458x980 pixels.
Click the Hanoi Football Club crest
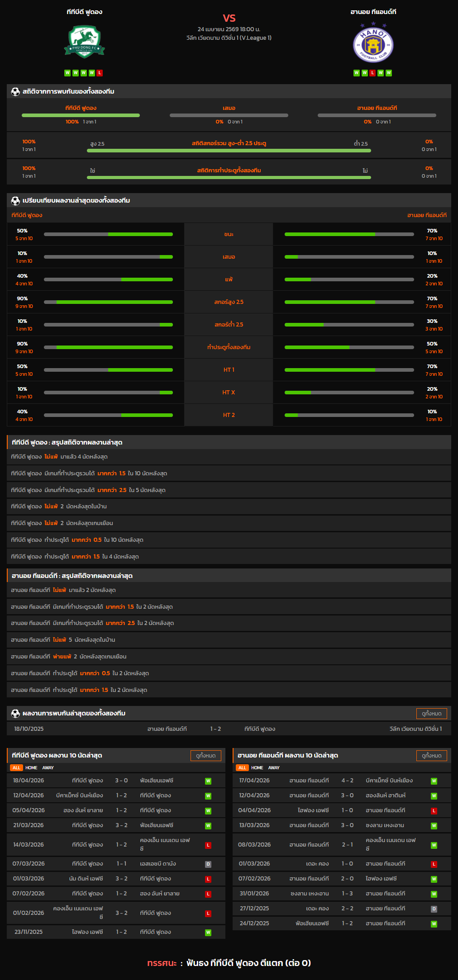(x=373, y=43)
